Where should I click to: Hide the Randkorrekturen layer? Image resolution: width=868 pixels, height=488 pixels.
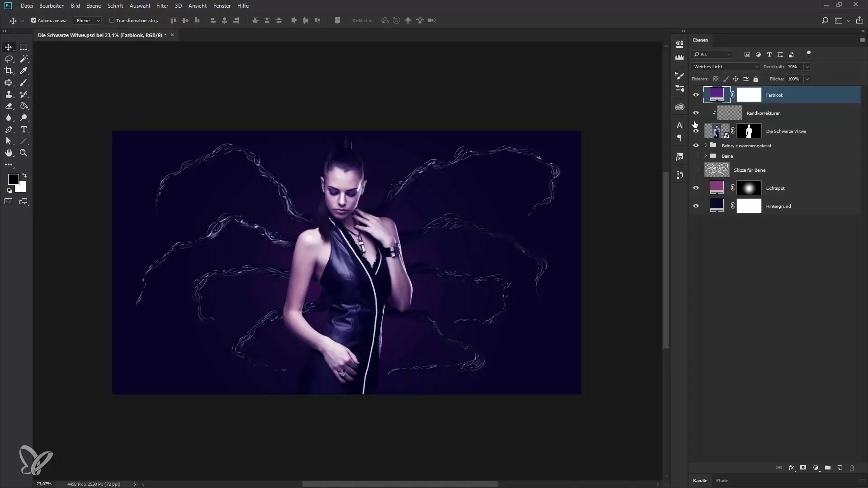tap(696, 113)
